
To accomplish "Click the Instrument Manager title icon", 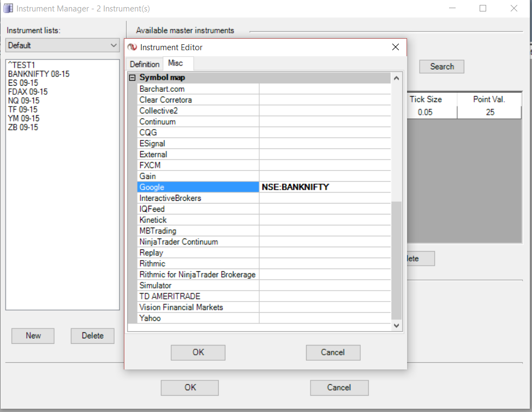I will [8, 8].
